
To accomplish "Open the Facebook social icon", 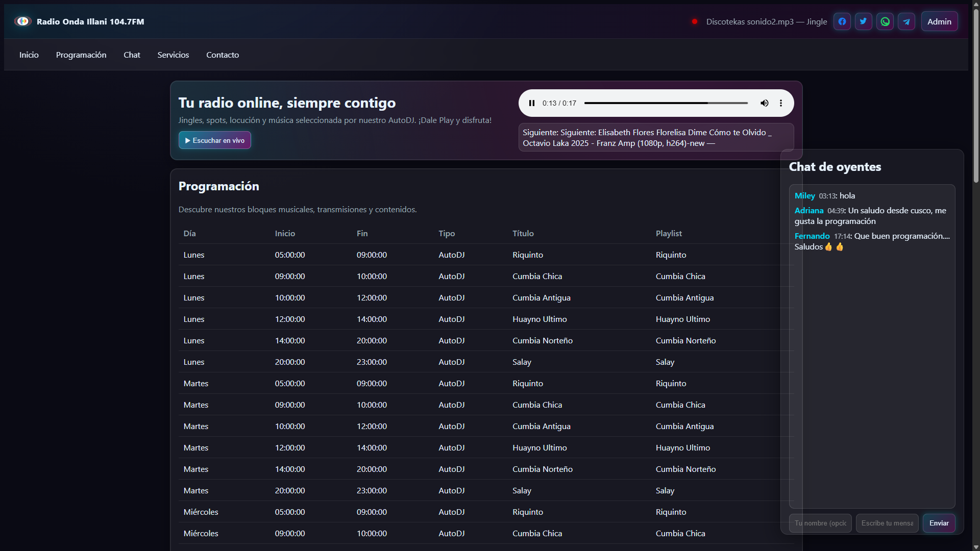I will (x=842, y=21).
